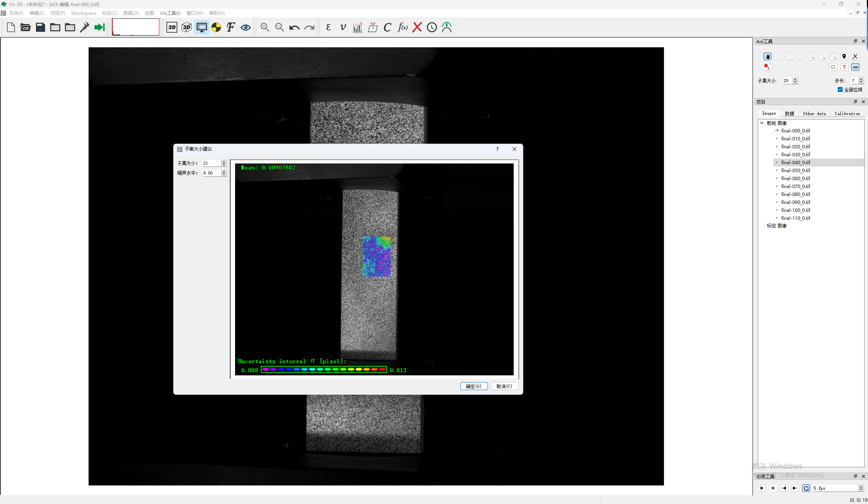Uncheck the 全部应用 checkbox
Viewport: 868px width, 504px height.
pyautogui.click(x=840, y=90)
